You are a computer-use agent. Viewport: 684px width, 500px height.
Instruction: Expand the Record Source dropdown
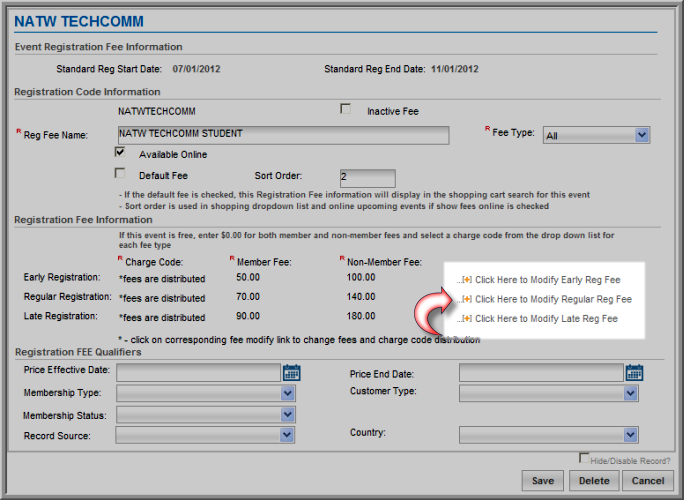click(x=205, y=435)
